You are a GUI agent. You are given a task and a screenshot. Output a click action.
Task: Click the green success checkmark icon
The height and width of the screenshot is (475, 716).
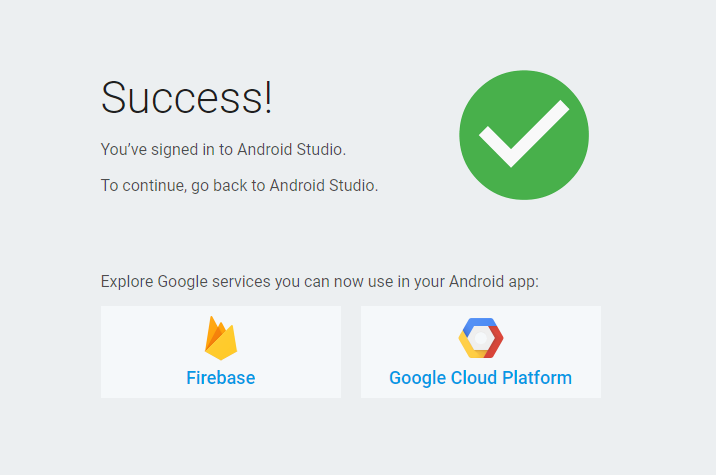point(523,135)
